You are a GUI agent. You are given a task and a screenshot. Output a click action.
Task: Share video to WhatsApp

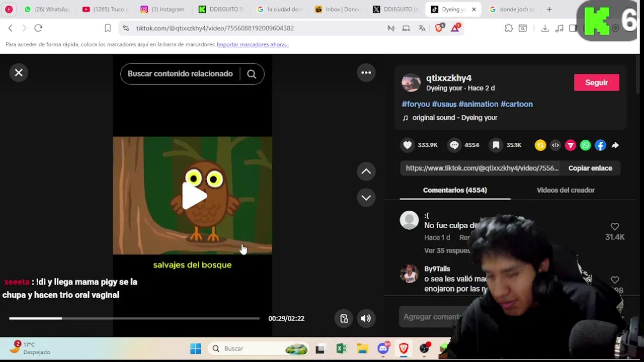(x=586, y=145)
